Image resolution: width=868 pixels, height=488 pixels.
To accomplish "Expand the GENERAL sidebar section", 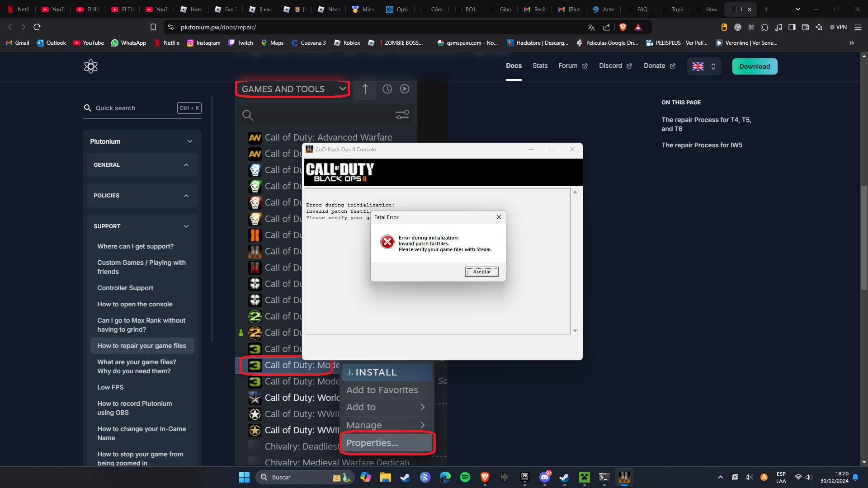I will click(x=142, y=165).
